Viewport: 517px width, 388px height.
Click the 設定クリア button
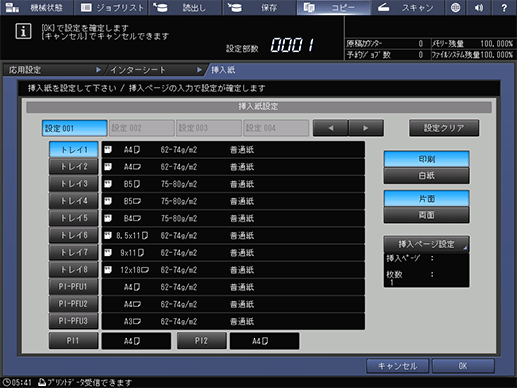coord(444,128)
